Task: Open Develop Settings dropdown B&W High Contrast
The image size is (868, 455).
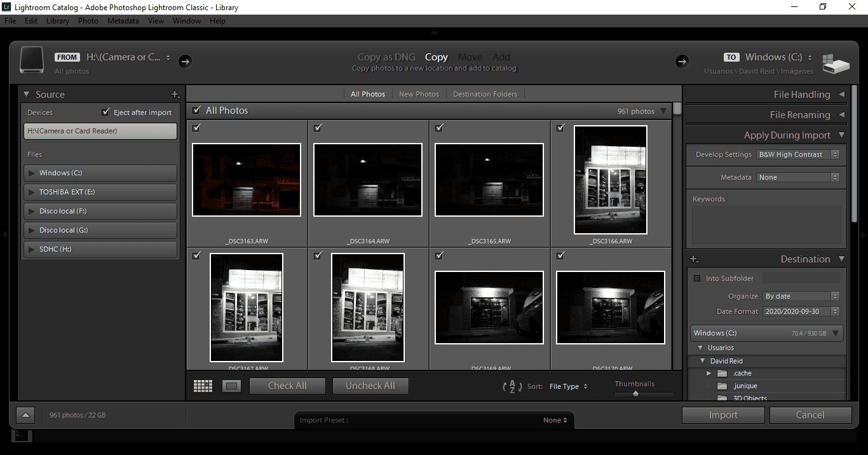Action: (x=798, y=154)
